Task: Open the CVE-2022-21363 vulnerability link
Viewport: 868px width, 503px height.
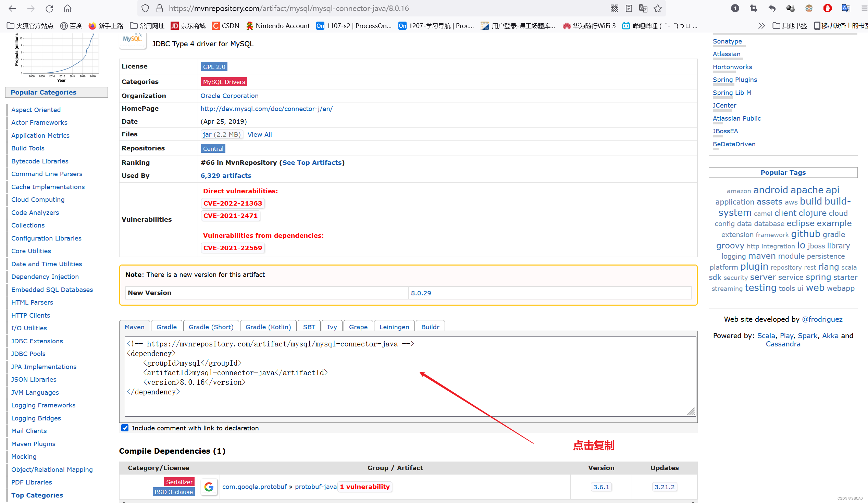Action: click(233, 203)
